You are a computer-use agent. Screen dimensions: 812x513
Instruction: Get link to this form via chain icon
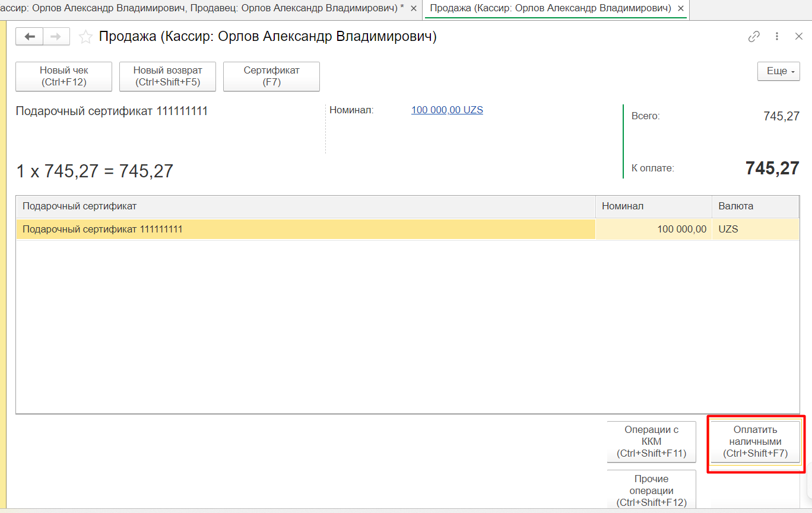tap(754, 37)
